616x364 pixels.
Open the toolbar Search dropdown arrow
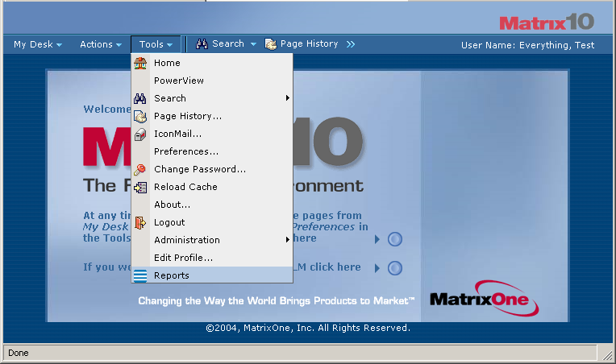pyautogui.click(x=253, y=44)
